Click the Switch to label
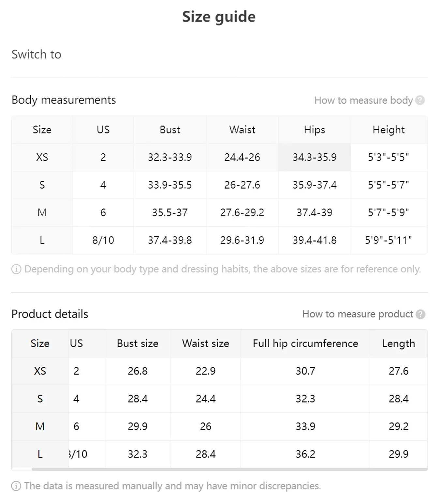 click(36, 54)
